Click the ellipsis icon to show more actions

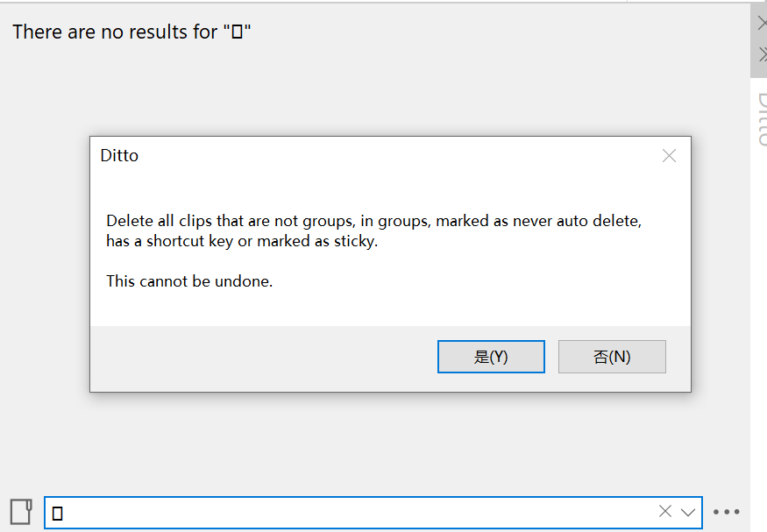pos(727,513)
